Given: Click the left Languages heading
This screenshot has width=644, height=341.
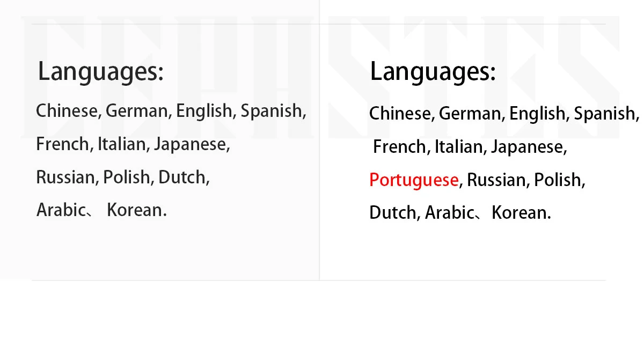Looking at the screenshot, I should pos(101,72).
